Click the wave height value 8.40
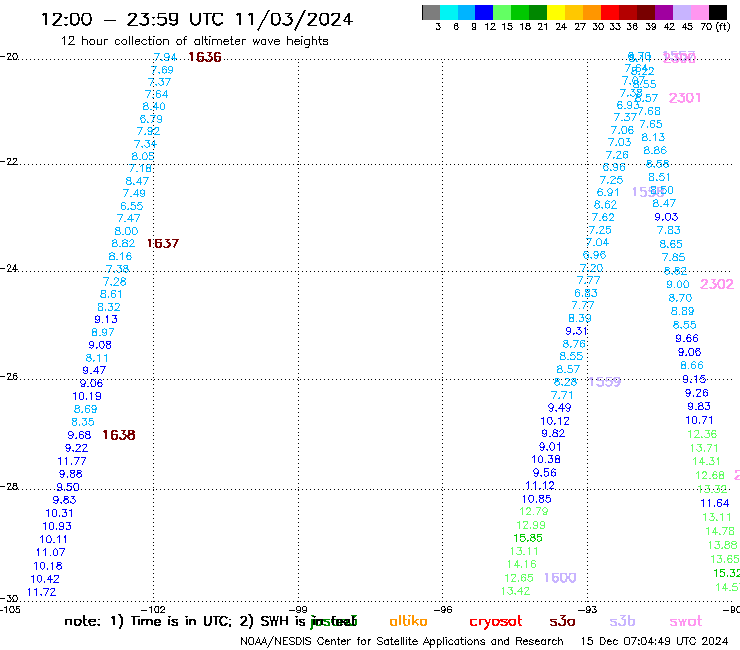The height and width of the screenshot is (650, 740). 154,107
